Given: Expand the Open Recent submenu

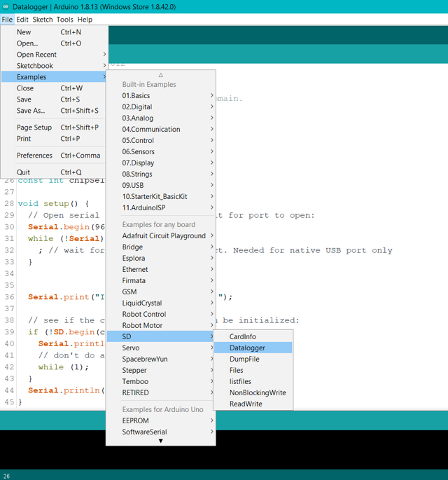Looking at the screenshot, I should point(54,55).
